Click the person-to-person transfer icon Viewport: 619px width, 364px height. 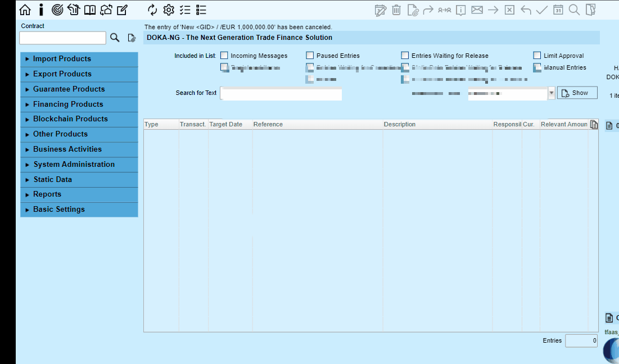(445, 10)
